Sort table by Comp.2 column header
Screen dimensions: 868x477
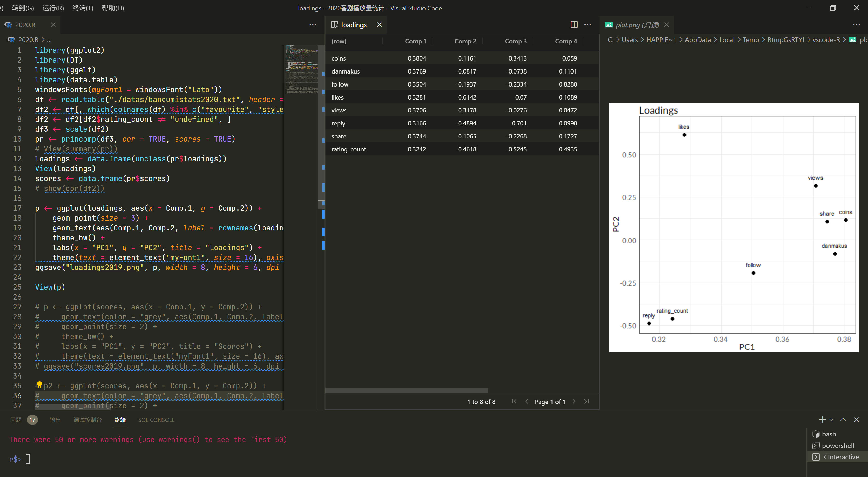465,41
